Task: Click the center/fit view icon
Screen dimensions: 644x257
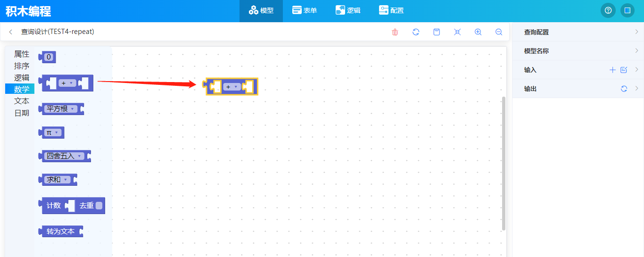Action: pos(457,32)
